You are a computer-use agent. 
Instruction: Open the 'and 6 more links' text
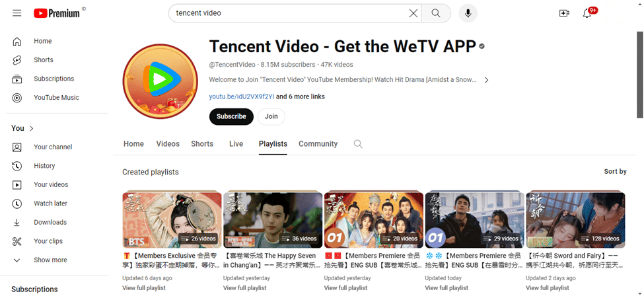[x=301, y=96]
